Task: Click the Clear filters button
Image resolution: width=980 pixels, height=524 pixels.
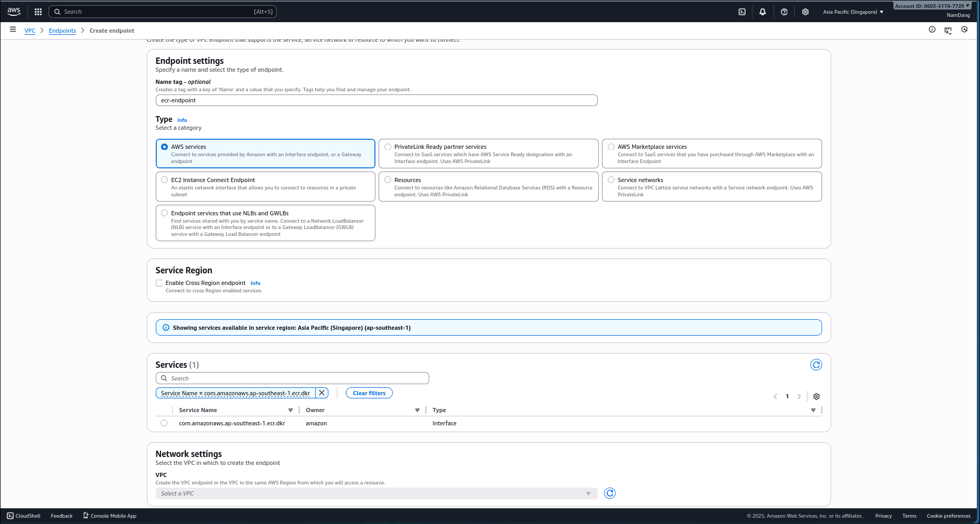Action: click(369, 393)
